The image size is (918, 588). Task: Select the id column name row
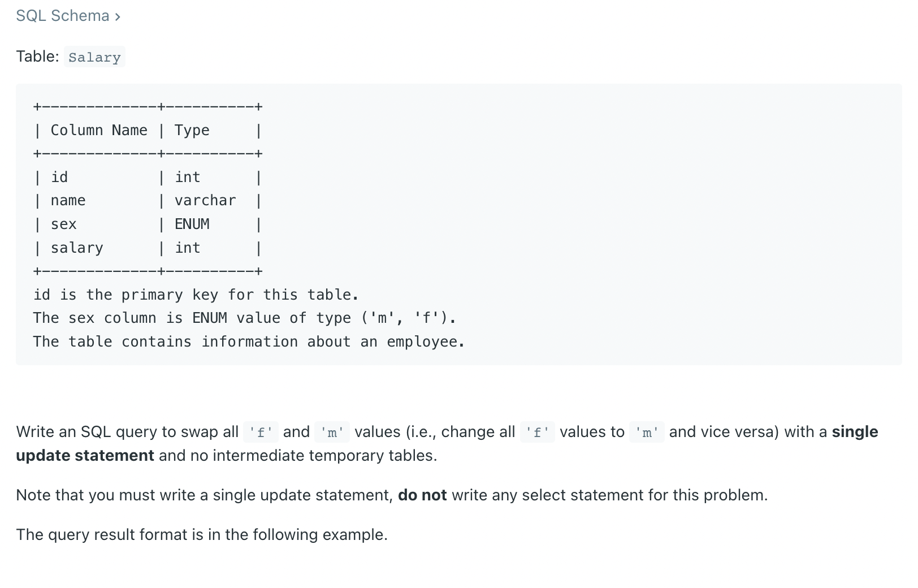pos(59,177)
